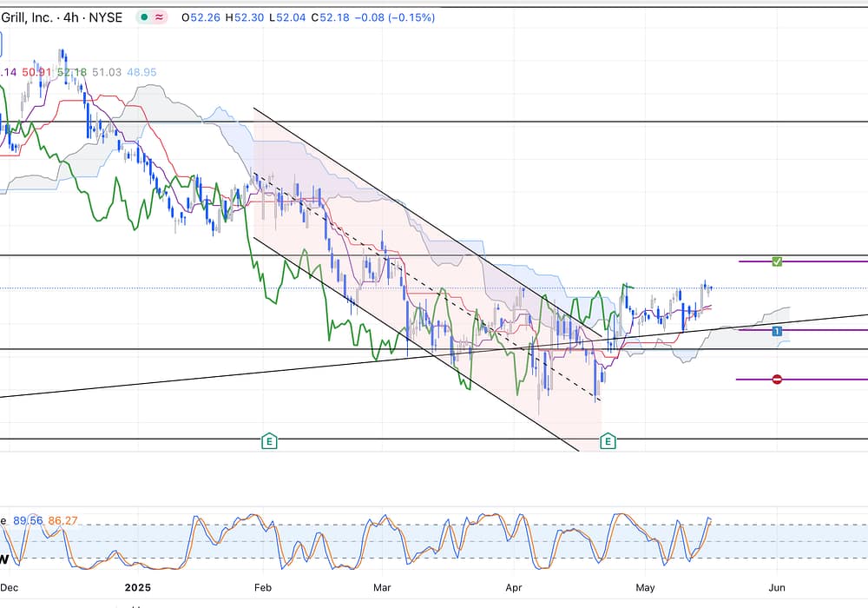Screen dimensions: 868x608
Task: Click the green market status dot
Action: (x=143, y=17)
